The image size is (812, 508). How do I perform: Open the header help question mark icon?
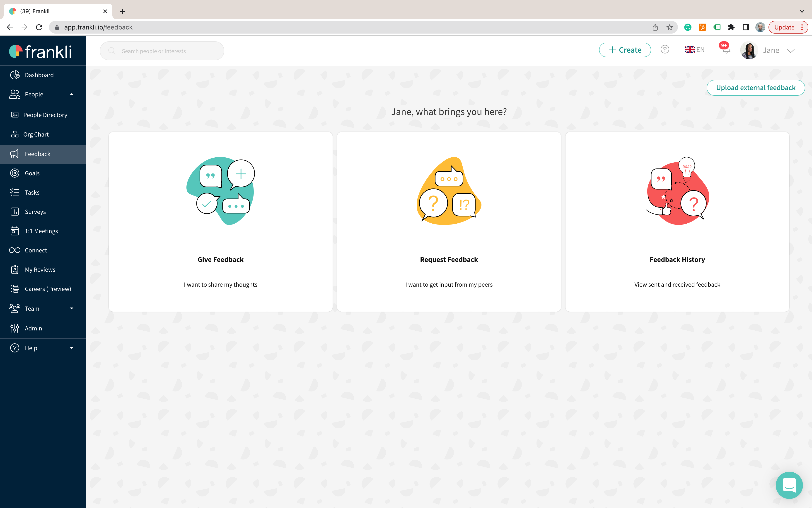pos(665,49)
